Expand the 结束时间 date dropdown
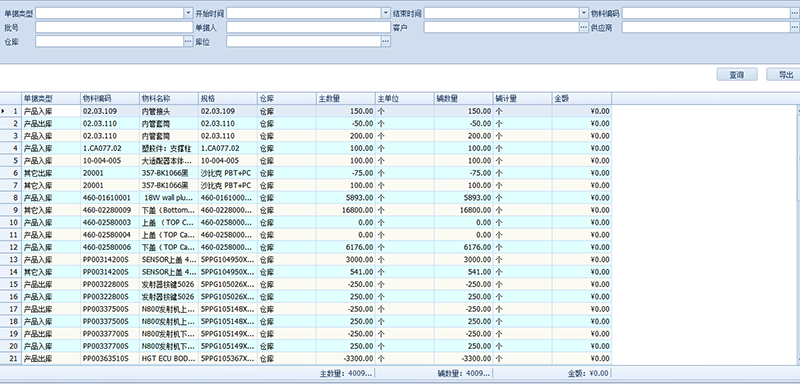Viewport: 800px width, 384px height. pos(584,13)
